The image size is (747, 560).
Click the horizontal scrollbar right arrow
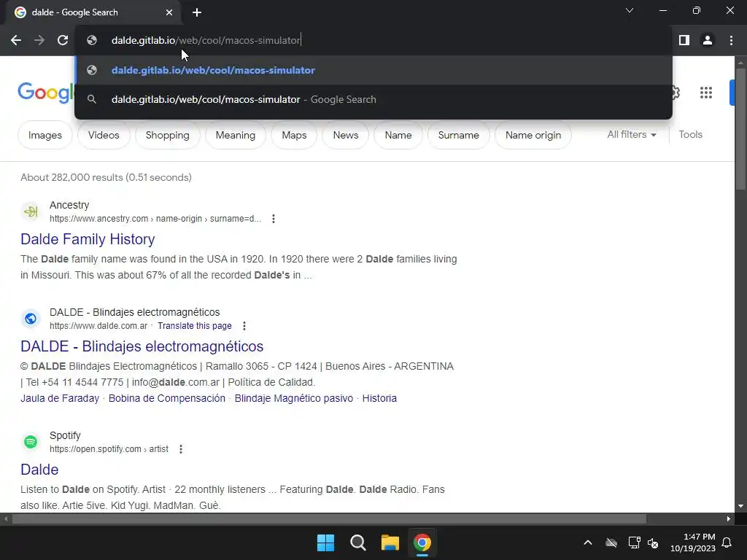tap(729, 518)
